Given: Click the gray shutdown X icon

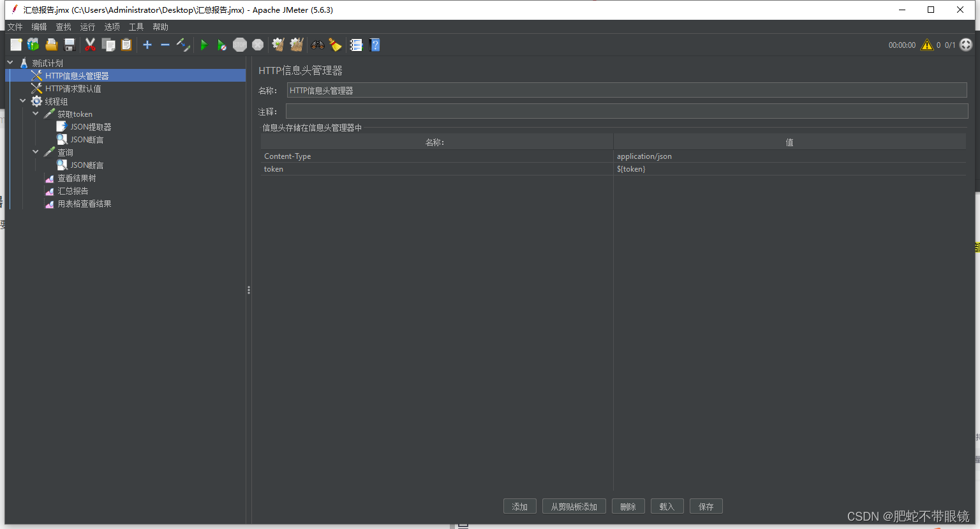Looking at the screenshot, I should [258, 45].
